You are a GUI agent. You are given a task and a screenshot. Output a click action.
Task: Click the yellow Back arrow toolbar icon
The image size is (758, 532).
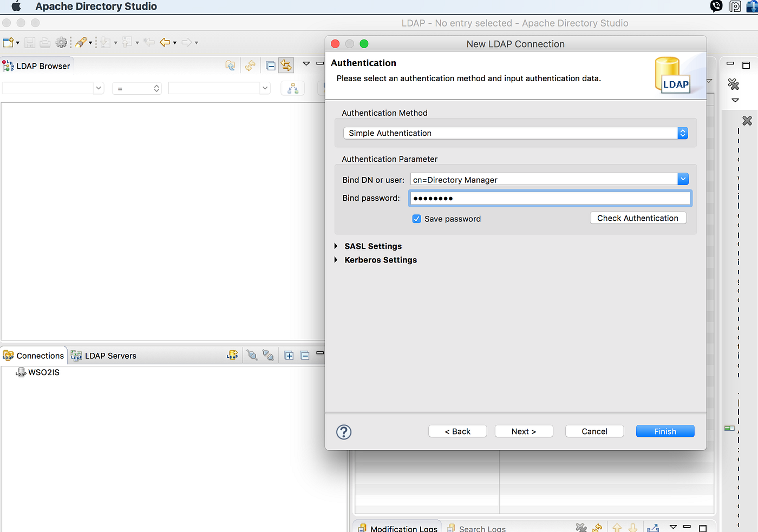pos(165,43)
